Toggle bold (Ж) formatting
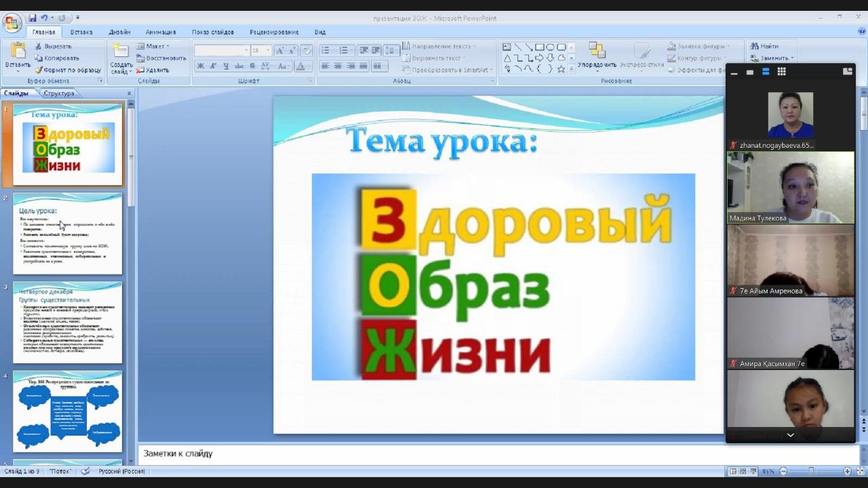868x488 pixels. [200, 66]
